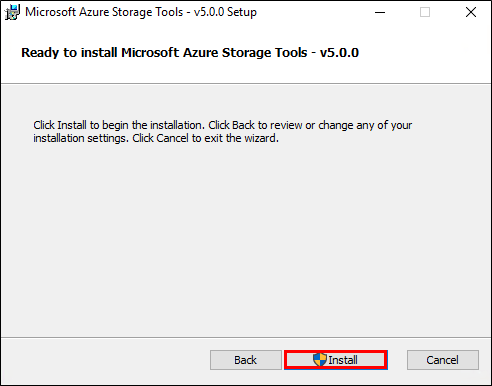Screen dimensions: 492x386
Task: Click the bold 'Ready to install' heading
Action: pos(190,53)
